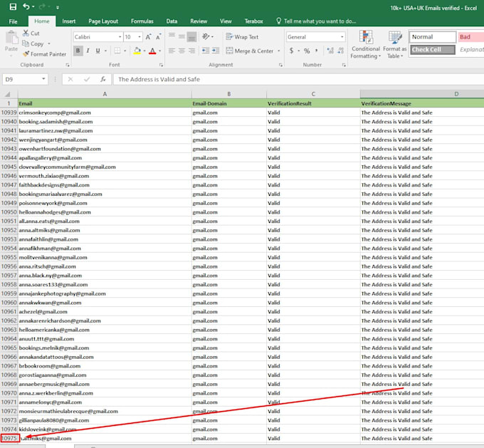484x448 pixels.
Task: Click the Insert Function fx icon
Action: [x=103, y=79]
